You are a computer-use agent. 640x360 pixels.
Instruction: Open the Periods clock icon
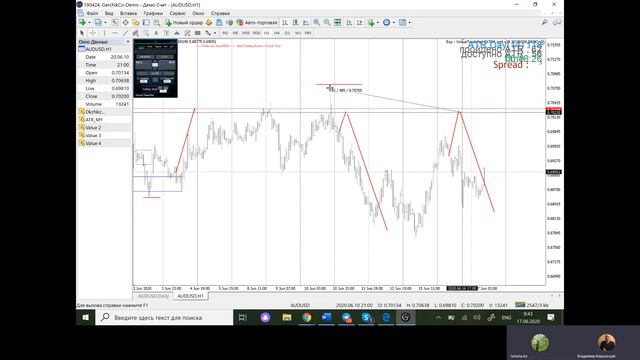tap(387, 22)
